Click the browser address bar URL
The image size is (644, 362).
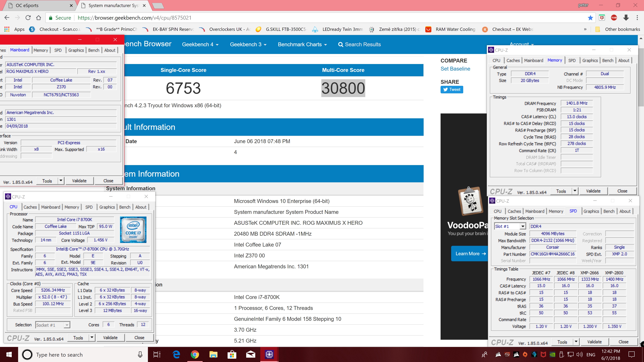(135, 18)
